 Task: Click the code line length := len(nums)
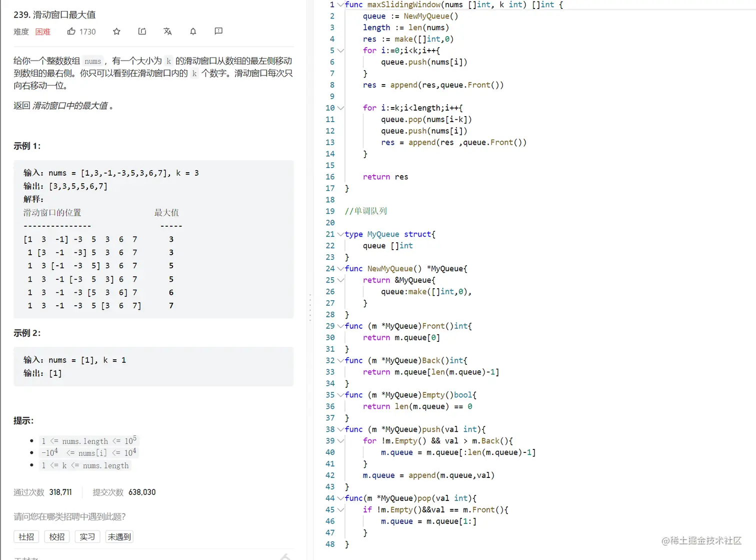[406, 28]
